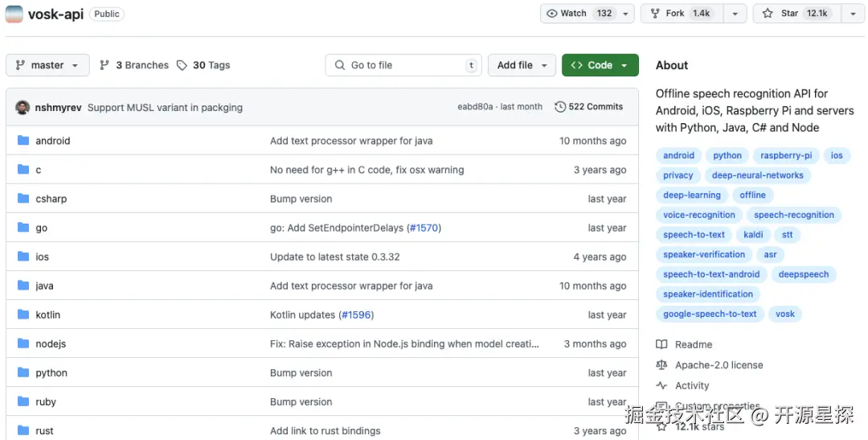The image size is (868, 440).
Task: Open the master branch dropdown
Action: click(x=47, y=65)
